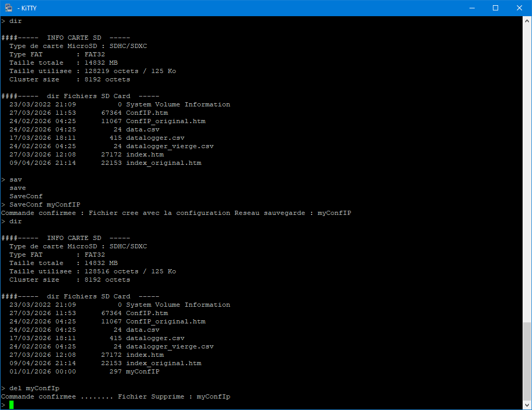Click 'data.csv' in the first dir listing
This screenshot has width=532, height=410.
pyautogui.click(x=142, y=129)
